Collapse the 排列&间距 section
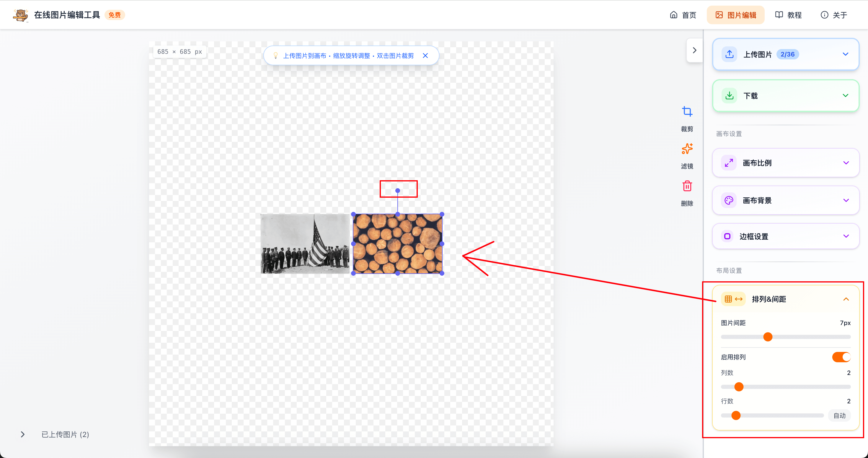The image size is (868, 458). pyautogui.click(x=846, y=299)
